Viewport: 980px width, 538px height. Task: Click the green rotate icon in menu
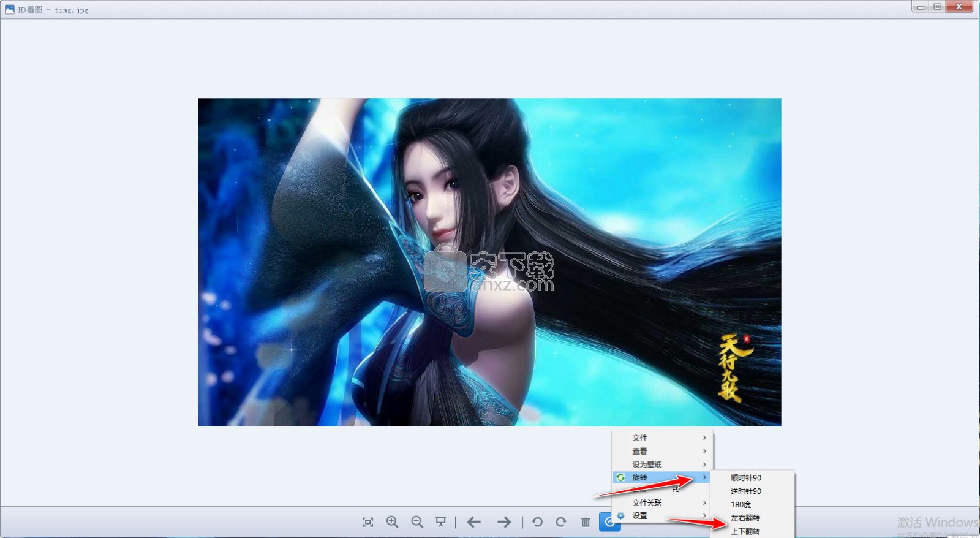(x=620, y=477)
